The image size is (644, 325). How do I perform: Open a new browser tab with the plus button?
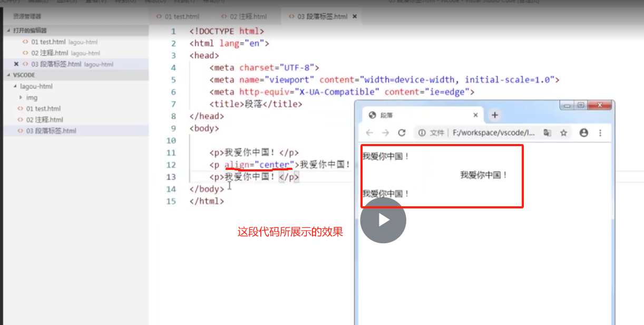494,114
